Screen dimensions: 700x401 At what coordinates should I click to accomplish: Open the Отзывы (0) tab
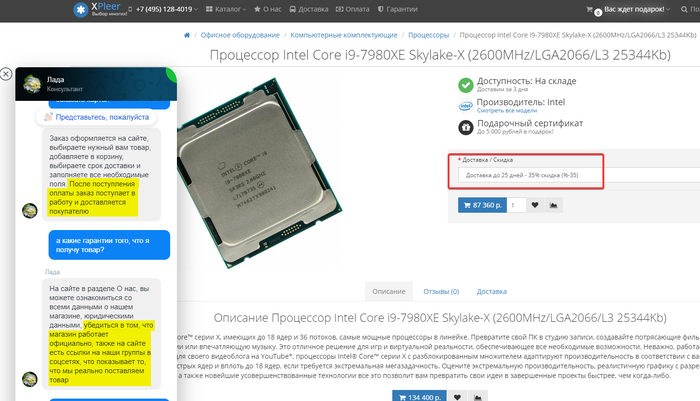pyautogui.click(x=441, y=292)
